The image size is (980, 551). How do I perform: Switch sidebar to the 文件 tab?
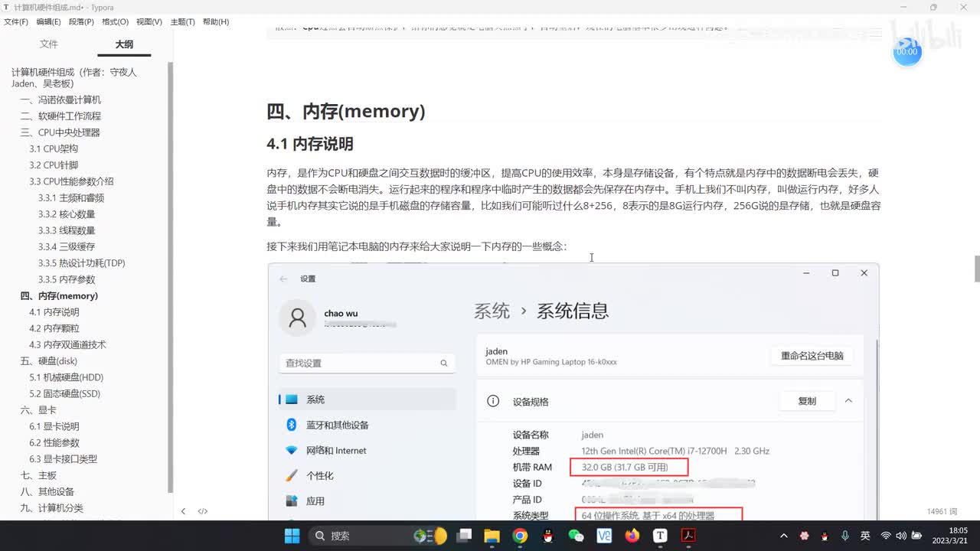coord(49,44)
